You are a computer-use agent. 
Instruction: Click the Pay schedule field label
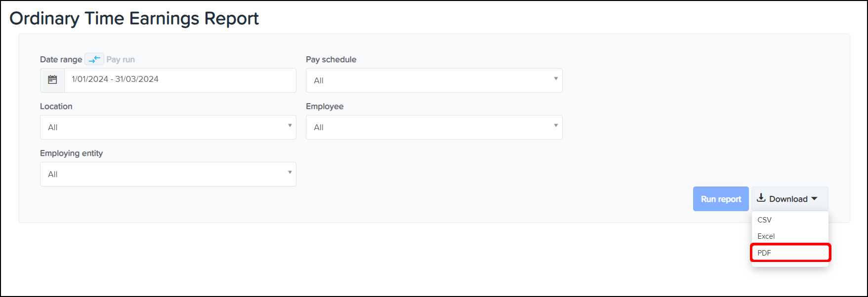pos(331,59)
